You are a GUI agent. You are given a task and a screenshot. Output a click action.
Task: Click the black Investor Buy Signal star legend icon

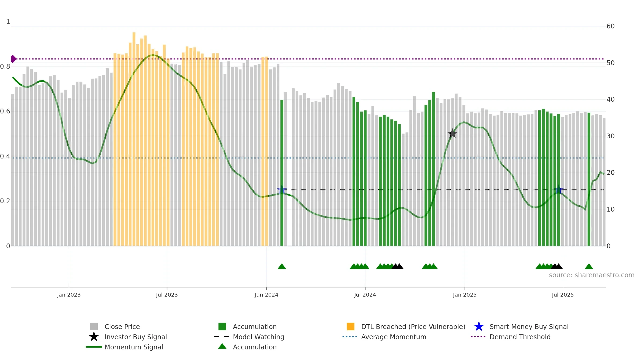pyautogui.click(x=94, y=337)
